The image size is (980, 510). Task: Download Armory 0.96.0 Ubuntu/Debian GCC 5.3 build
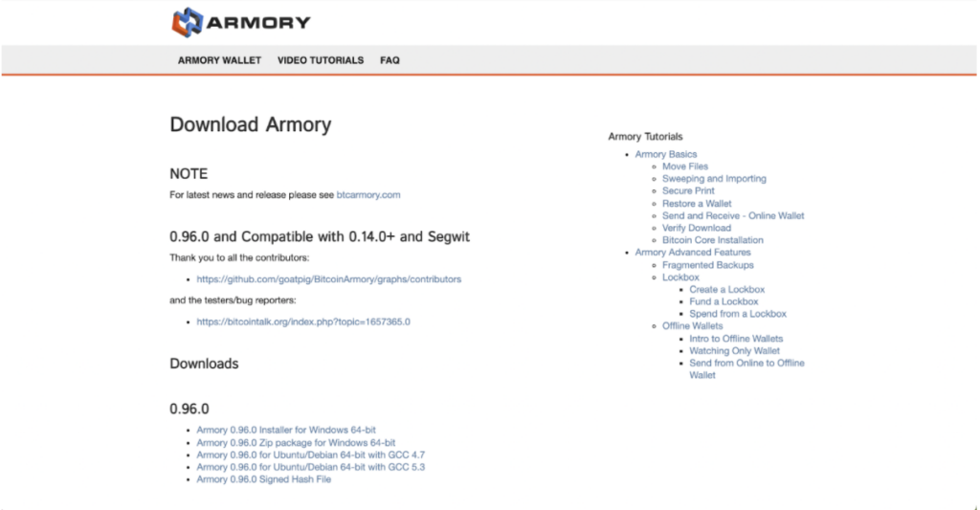click(x=311, y=467)
